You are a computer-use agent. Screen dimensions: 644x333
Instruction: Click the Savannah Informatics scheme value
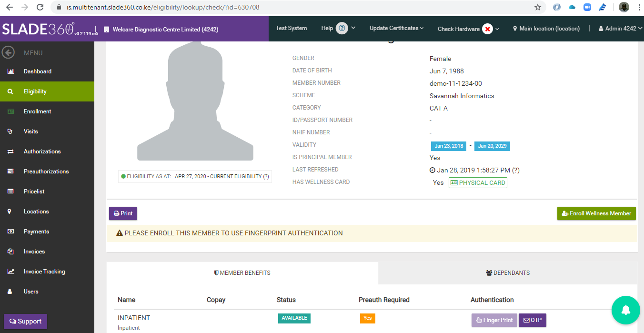tap(462, 96)
